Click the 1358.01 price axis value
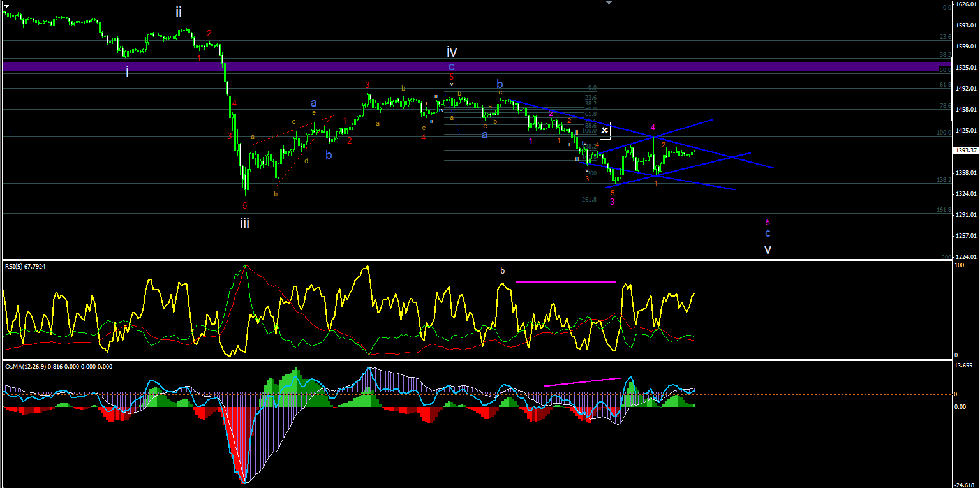The image size is (980, 488). (x=966, y=173)
